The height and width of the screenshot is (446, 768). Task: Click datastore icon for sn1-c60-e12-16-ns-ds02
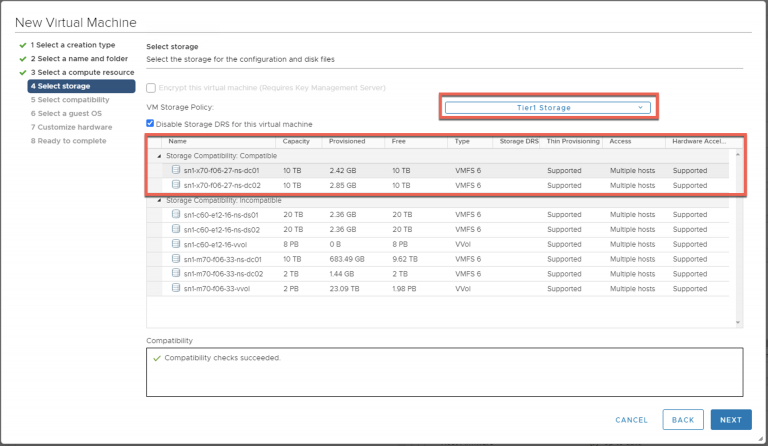tap(176, 228)
